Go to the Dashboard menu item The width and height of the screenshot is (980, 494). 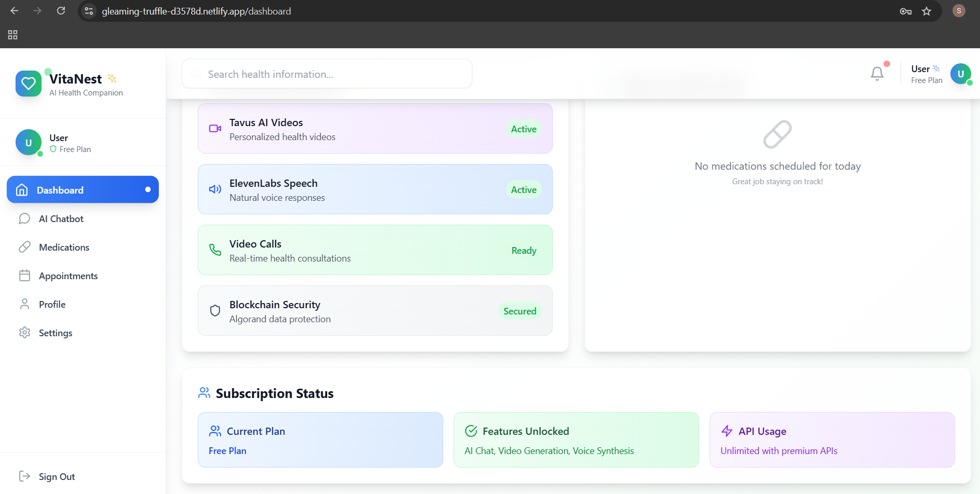coord(83,190)
